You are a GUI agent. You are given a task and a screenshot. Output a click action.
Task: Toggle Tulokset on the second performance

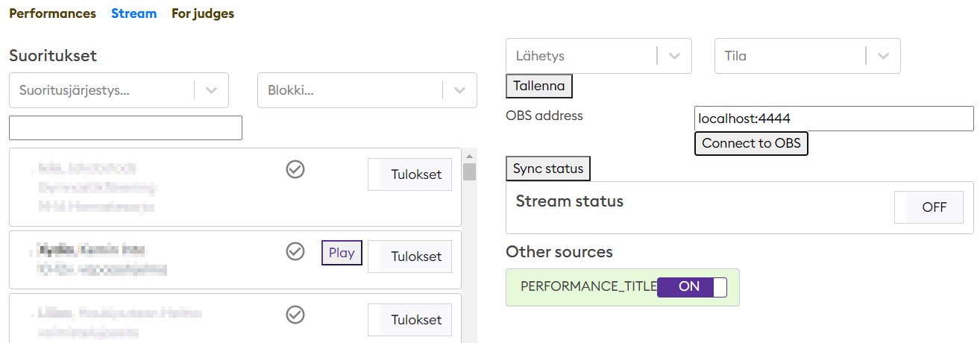409,257
